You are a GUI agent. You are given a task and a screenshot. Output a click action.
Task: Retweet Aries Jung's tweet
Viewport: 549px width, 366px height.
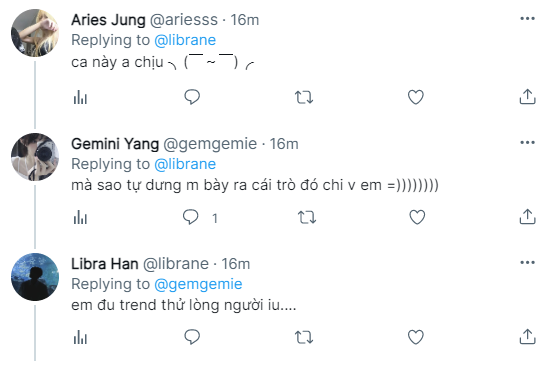(304, 97)
